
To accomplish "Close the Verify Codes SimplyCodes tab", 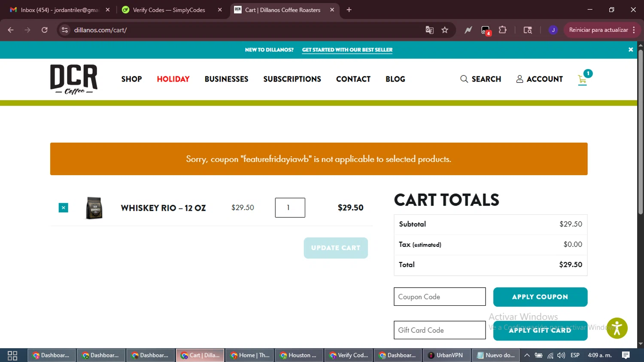I will coord(220,10).
